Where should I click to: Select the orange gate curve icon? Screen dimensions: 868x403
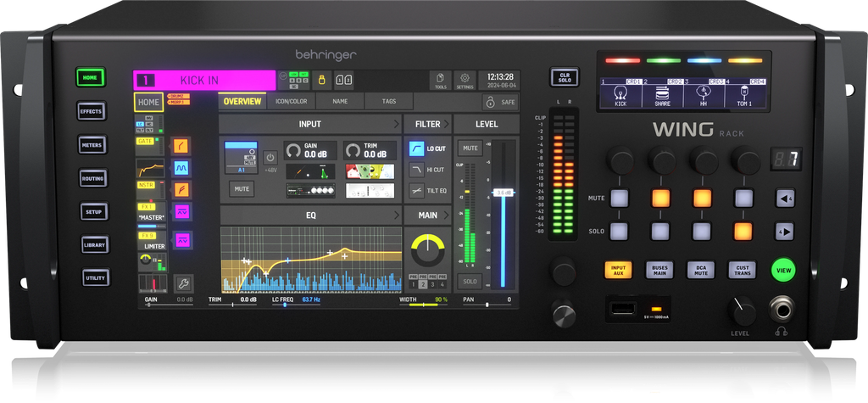click(181, 146)
